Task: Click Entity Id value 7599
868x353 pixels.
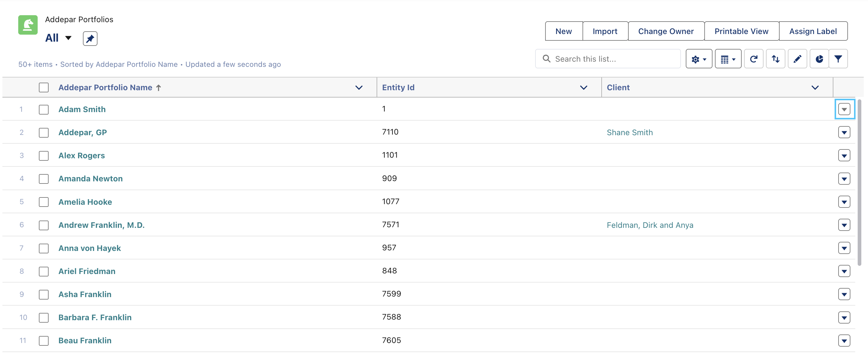Action: coord(391,294)
